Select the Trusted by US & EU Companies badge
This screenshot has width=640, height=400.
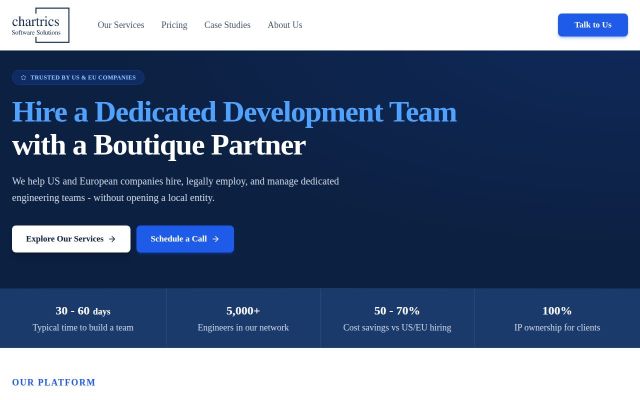point(78,78)
